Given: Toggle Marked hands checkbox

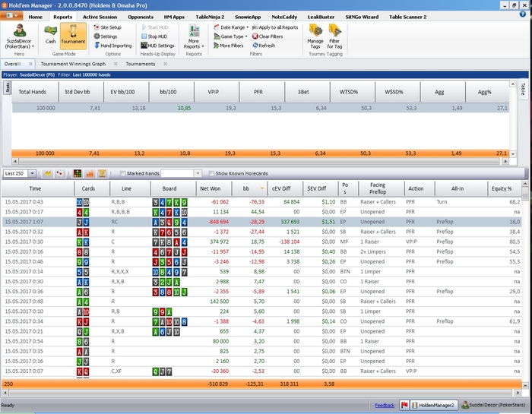Looking at the screenshot, I should (123, 174).
